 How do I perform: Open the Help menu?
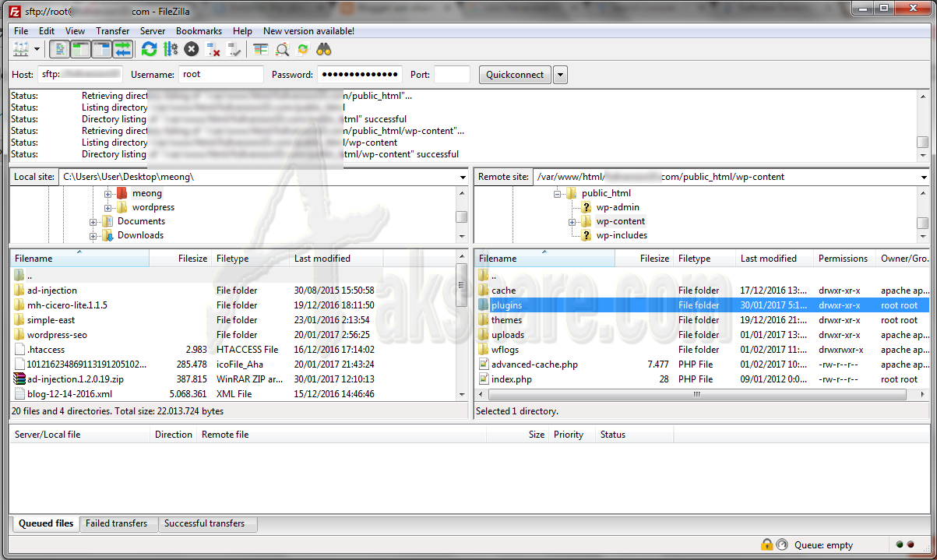242,31
